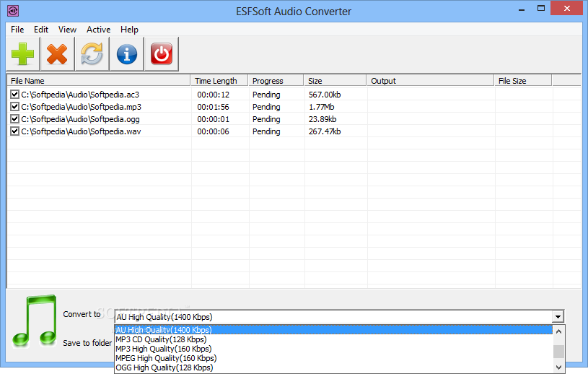Maximize the ESFSoft Audio Converter window
This screenshot has height=374, width=588.
click(x=541, y=9)
